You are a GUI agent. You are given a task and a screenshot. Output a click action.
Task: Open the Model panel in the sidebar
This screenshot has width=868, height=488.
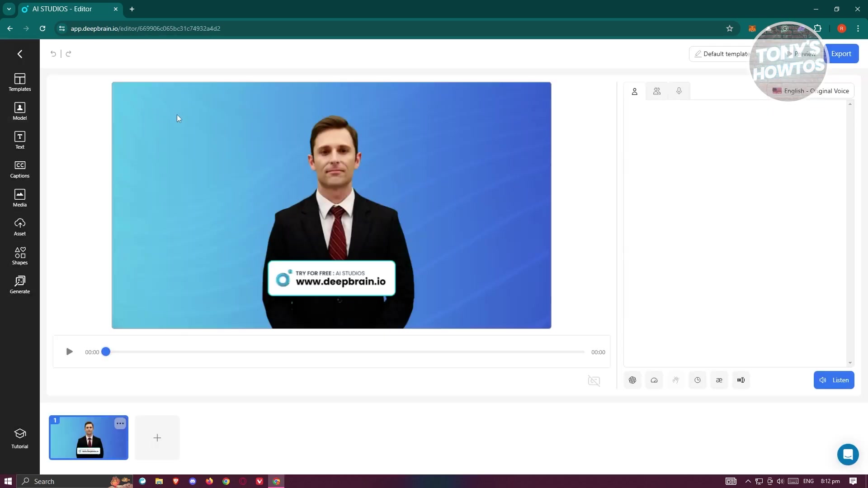point(19,111)
